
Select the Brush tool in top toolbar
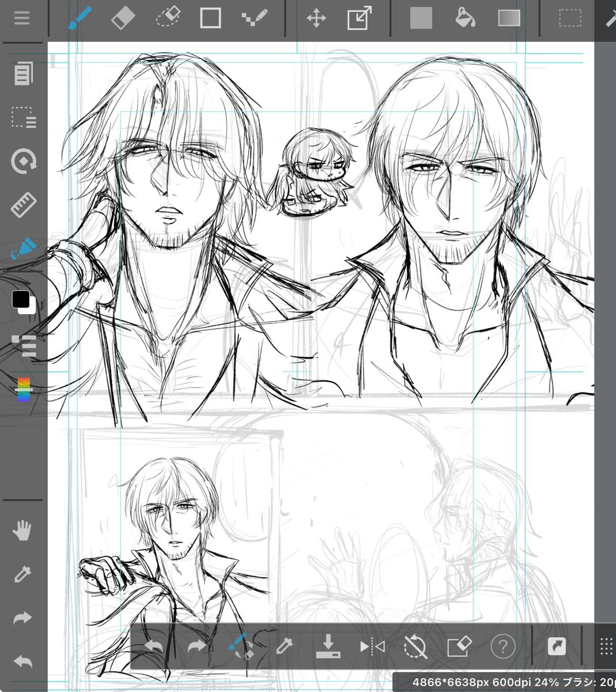[80, 18]
